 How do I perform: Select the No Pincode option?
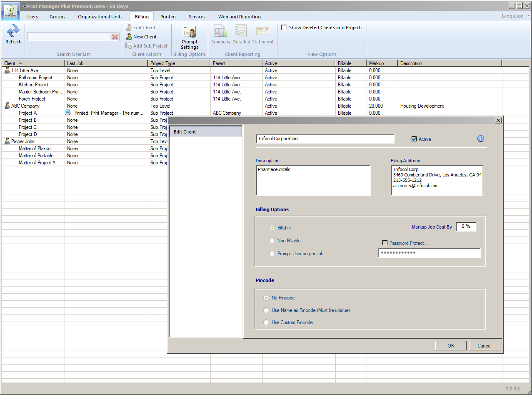[266, 298]
